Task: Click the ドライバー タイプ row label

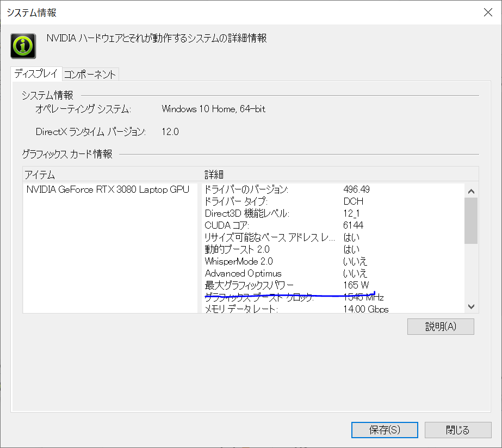Action: [x=236, y=201]
